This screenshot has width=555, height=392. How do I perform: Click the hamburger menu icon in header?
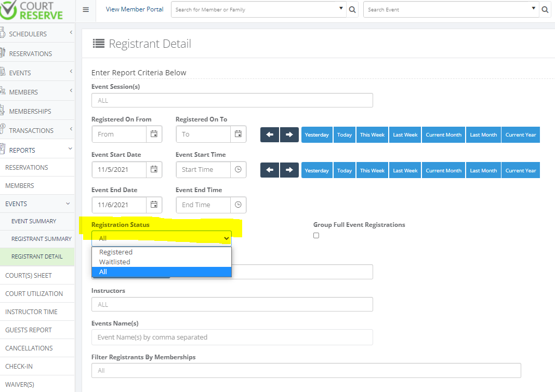(86, 9)
